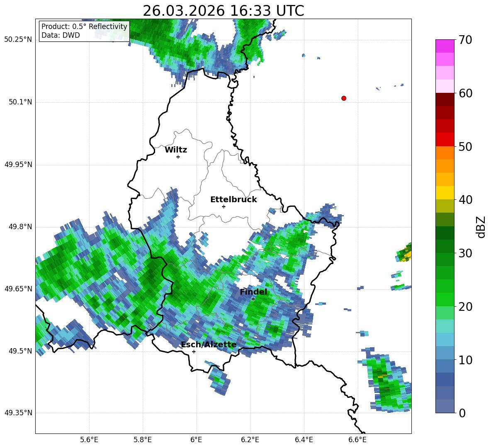
Task: Click the 6.6°E longitude label
Action: click(357, 440)
